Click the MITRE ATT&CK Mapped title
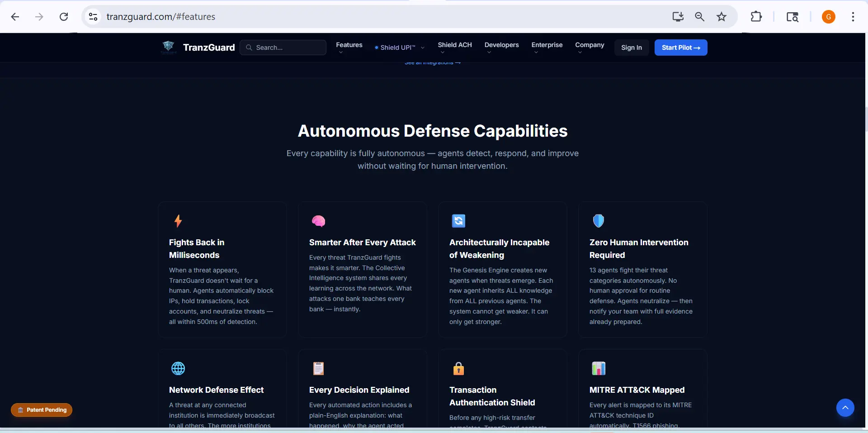 [x=637, y=390]
